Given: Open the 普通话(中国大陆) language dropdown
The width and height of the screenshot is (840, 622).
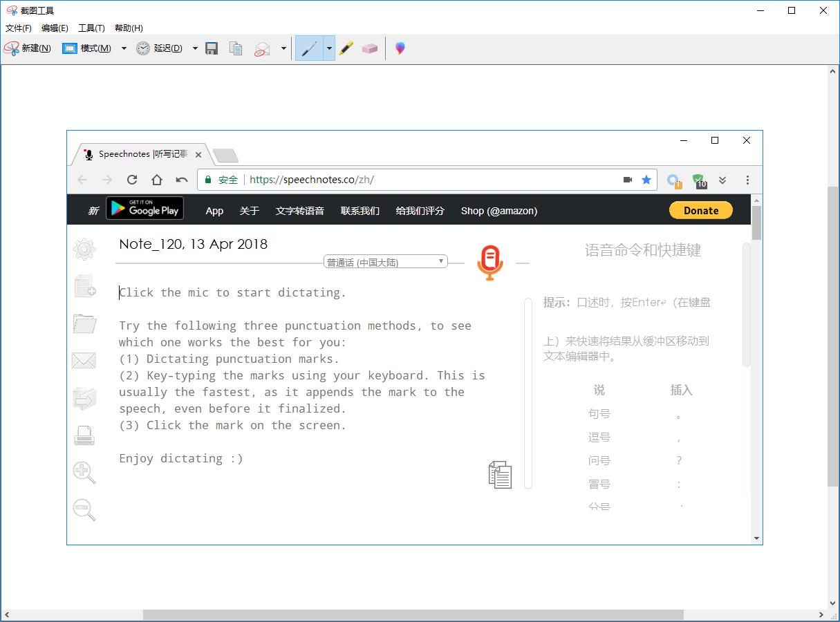Looking at the screenshot, I should tap(384, 261).
